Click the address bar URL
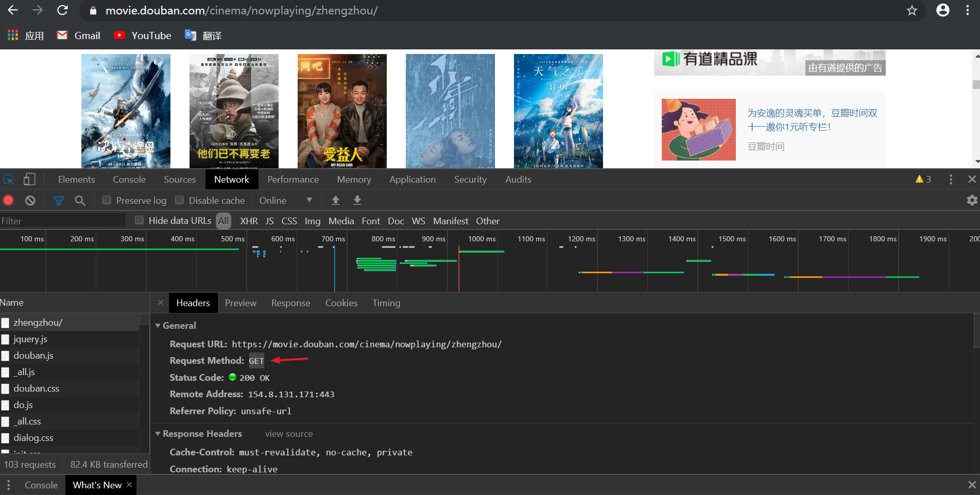Viewport: 980px width, 495px height. pyautogui.click(x=242, y=10)
